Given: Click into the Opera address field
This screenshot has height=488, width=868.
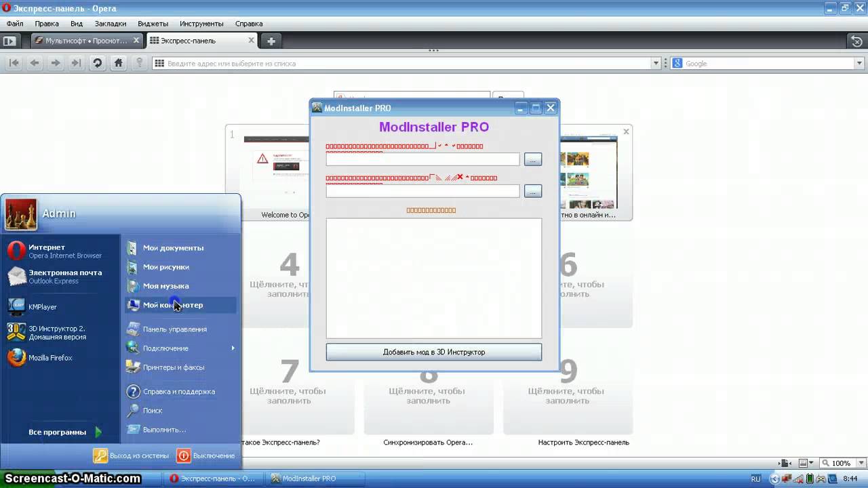Looking at the screenshot, I should tap(407, 63).
